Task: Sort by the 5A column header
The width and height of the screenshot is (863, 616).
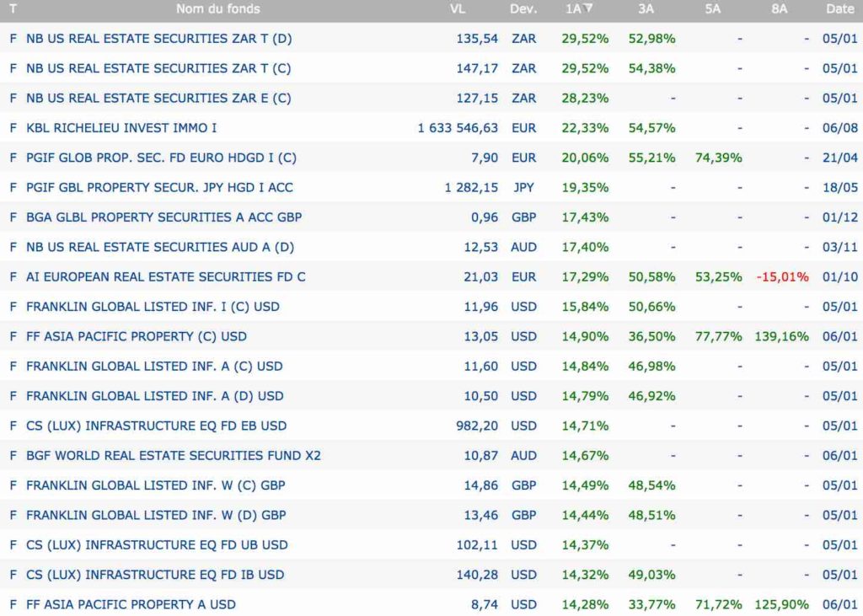Action: click(x=713, y=8)
